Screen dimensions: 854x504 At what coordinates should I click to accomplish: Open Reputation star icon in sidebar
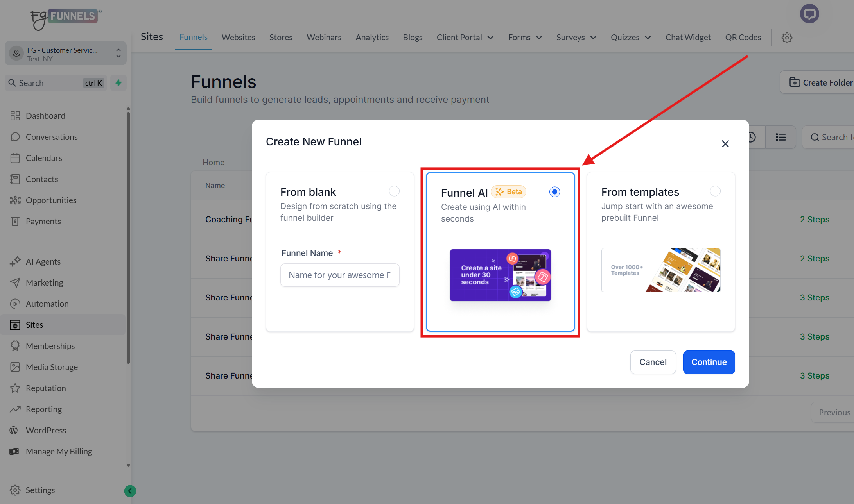pyautogui.click(x=15, y=388)
